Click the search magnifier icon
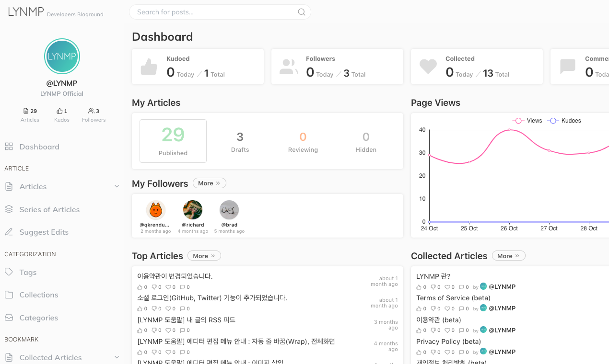This screenshot has height=364, width=609. [x=302, y=12]
